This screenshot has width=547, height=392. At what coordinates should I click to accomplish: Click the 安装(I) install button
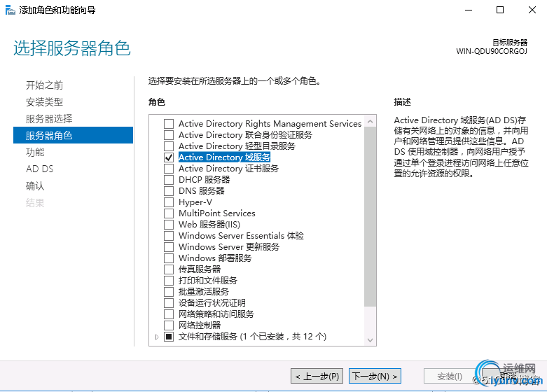pyautogui.click(x=450, y=377)
